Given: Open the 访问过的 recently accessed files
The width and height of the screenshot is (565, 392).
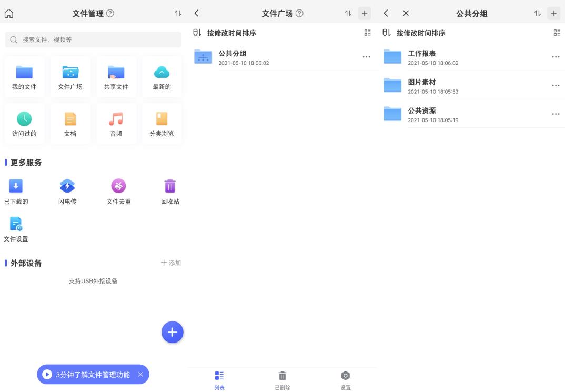Looking at the screenshot, I should pos(24,124).
